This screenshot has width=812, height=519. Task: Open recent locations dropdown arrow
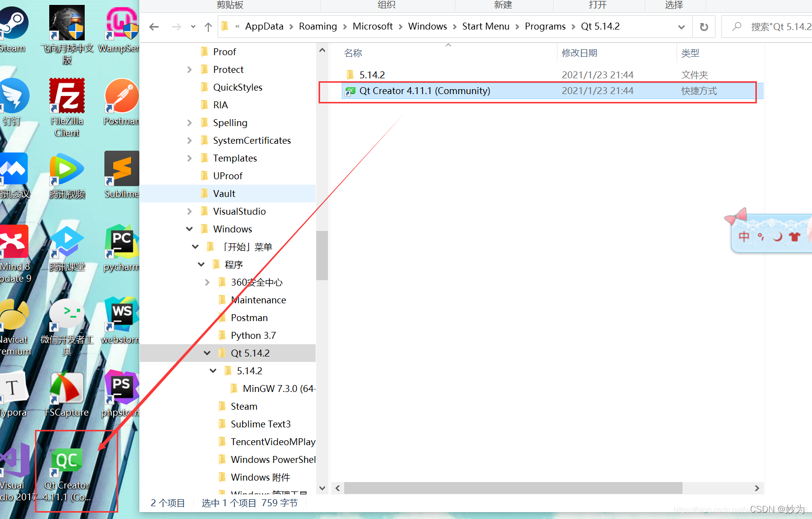tap(193, 27)
